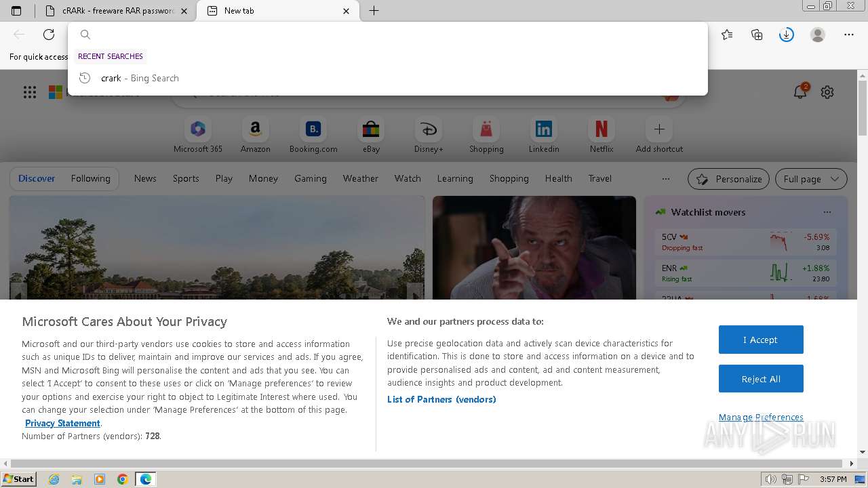Close the cRARk tab
Image resolution: width=868 pixels, height=488 pixels.
[x=184, y=11]
